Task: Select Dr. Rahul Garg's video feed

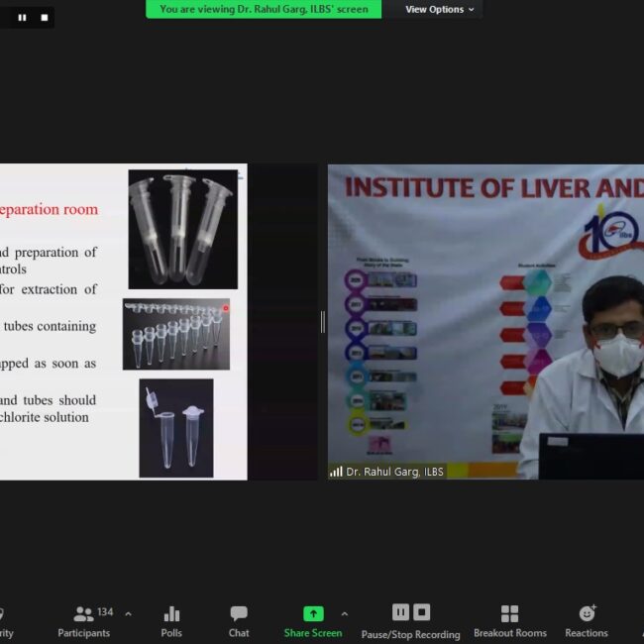Action: click(485, 317)
